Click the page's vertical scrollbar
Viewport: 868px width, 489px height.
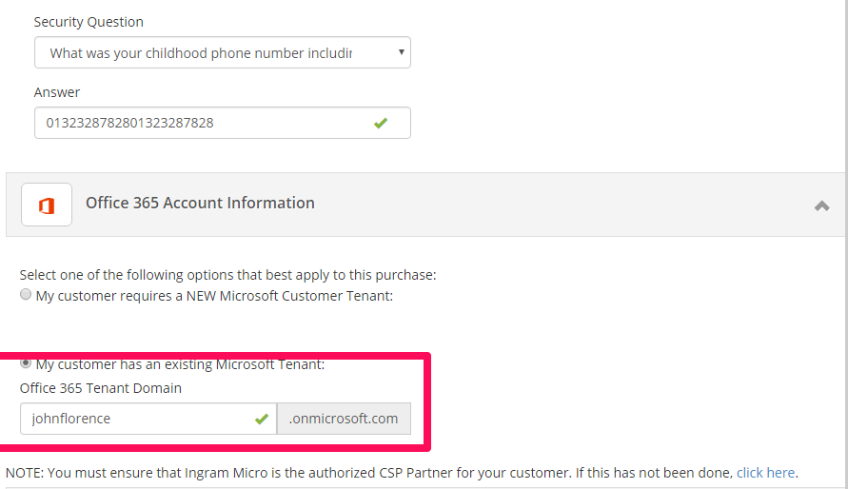click(846, 244)
